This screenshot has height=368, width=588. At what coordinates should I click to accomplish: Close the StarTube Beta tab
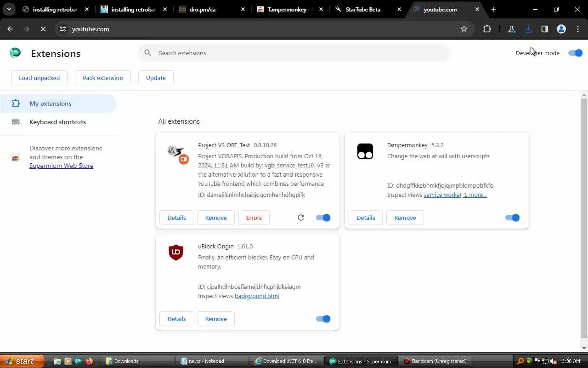399,9
